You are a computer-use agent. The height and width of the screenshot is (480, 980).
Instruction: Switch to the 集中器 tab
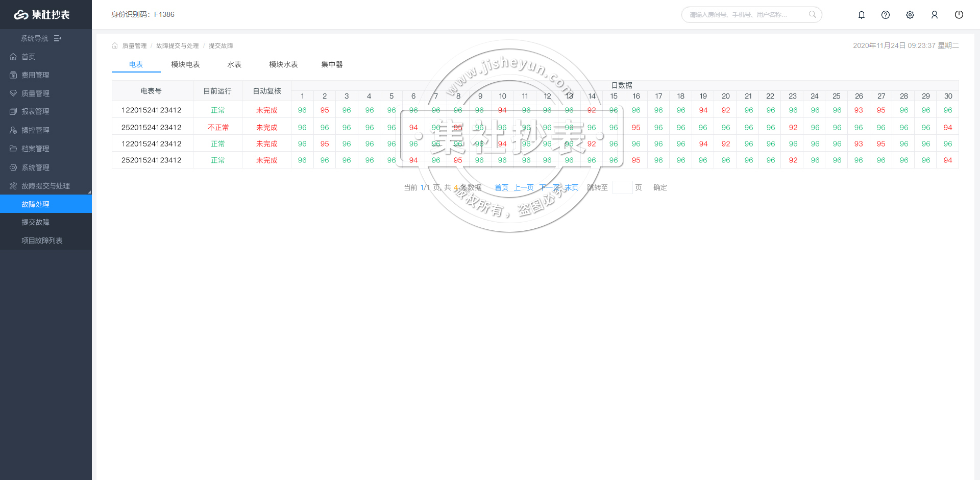[332, 64]
